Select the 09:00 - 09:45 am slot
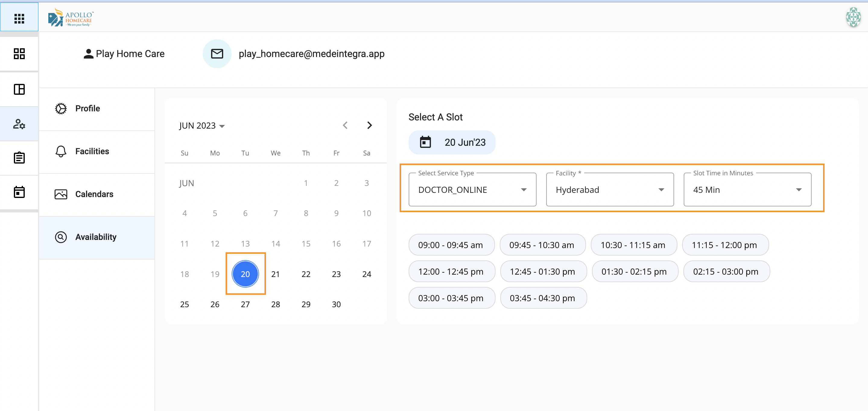 coord(451,245)
